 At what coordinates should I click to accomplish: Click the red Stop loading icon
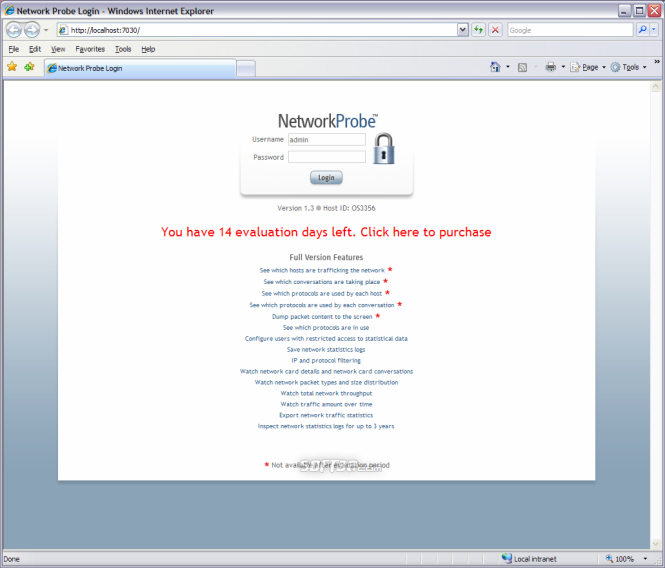(495, 30)
